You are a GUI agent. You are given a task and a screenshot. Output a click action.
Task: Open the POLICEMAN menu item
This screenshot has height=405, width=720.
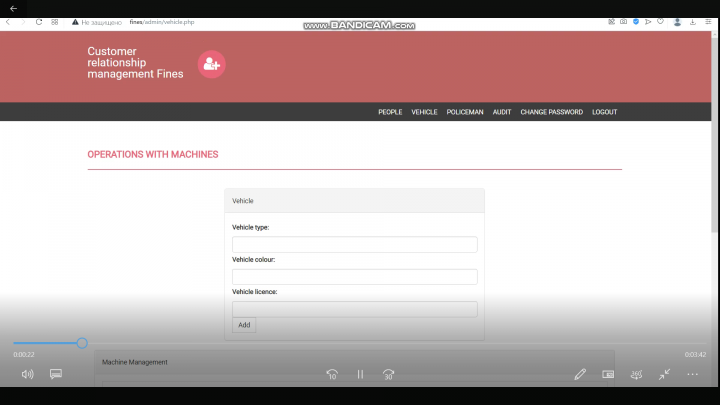[465, 112]
